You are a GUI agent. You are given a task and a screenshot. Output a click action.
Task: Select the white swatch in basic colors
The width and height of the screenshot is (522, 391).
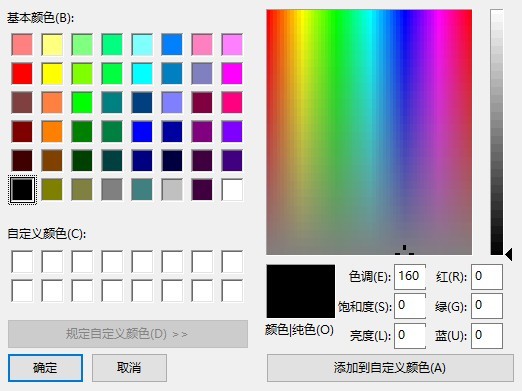[232, 189]
